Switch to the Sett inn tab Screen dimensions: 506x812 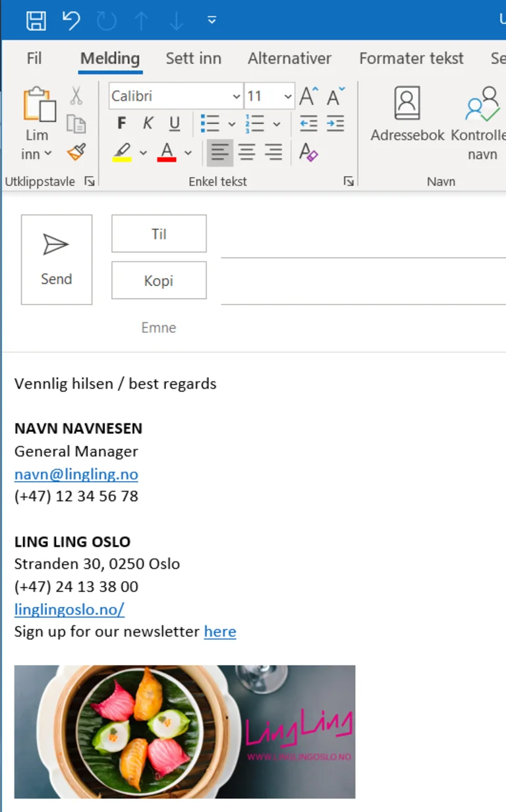(x=193, y=58)
